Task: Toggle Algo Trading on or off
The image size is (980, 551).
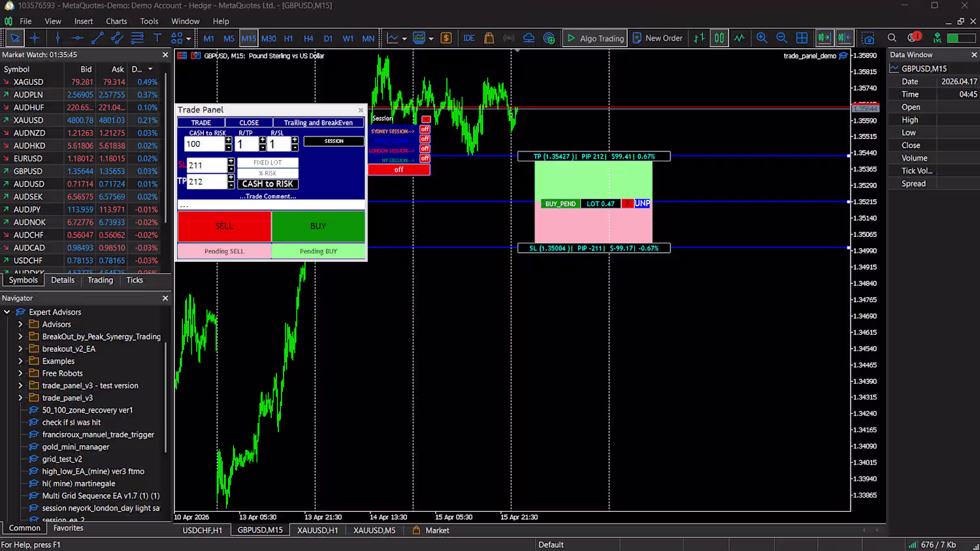Action: point(595,39)
